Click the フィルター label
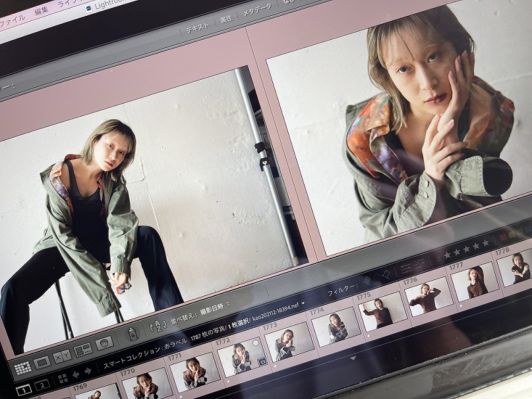Screen dimensions: 532x399 pyautogui.click(x=342, y=290)
